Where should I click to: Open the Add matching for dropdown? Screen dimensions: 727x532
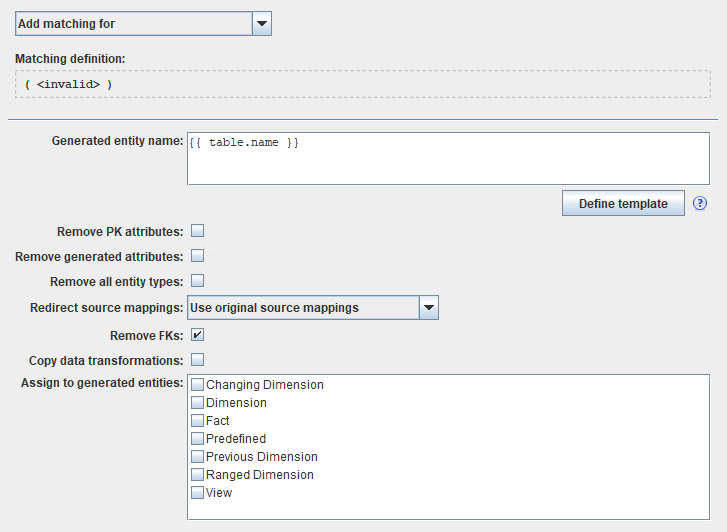[132, 23]
